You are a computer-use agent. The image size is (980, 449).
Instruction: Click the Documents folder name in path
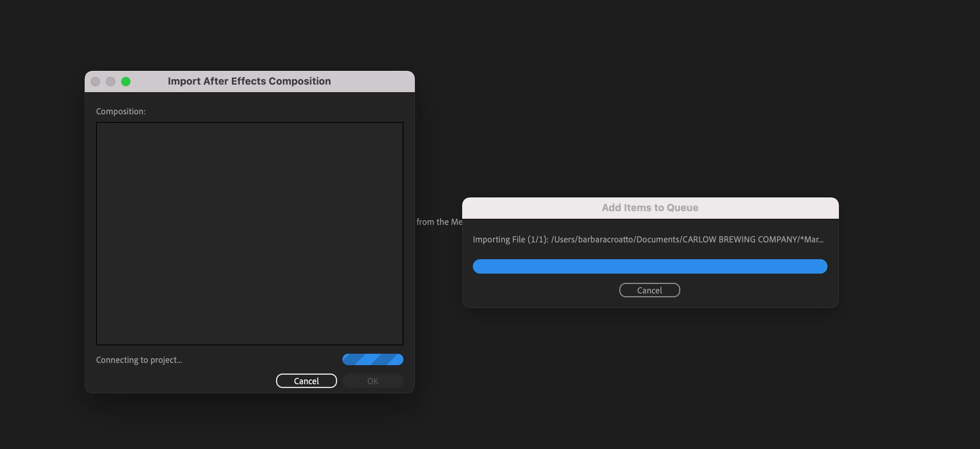tap(657, 239)
